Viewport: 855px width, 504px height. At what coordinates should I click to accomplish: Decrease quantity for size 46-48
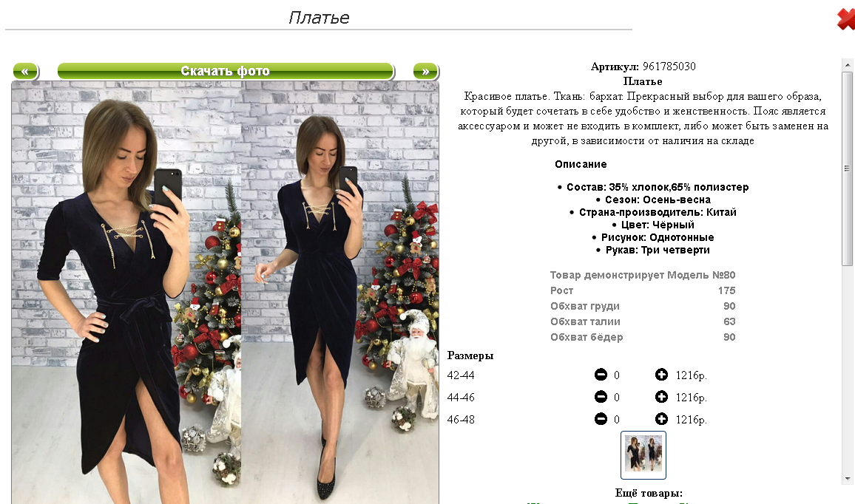point(601,419)
